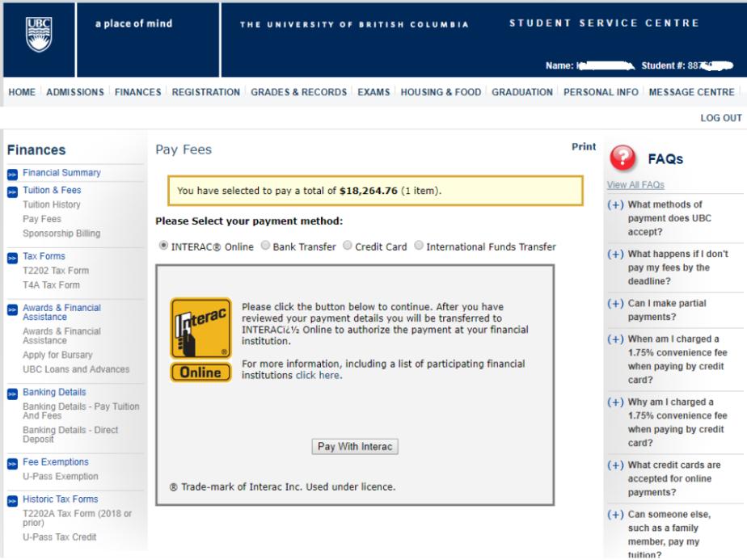Open Pay Fees in the sidebar
Viewport: 747px width, 560px height.
click(x=42, y=218)
